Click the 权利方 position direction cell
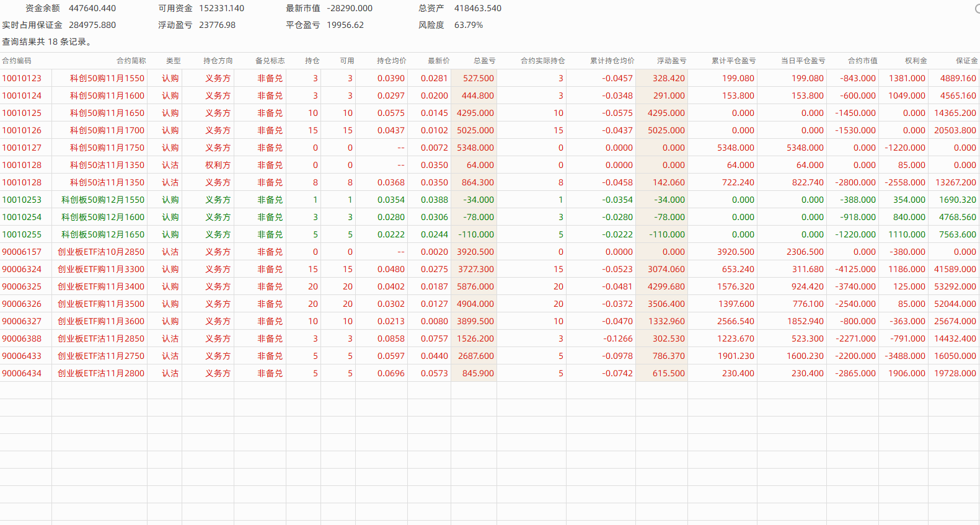The width and height of the screenshot is (980, 525). click(218, 165)
